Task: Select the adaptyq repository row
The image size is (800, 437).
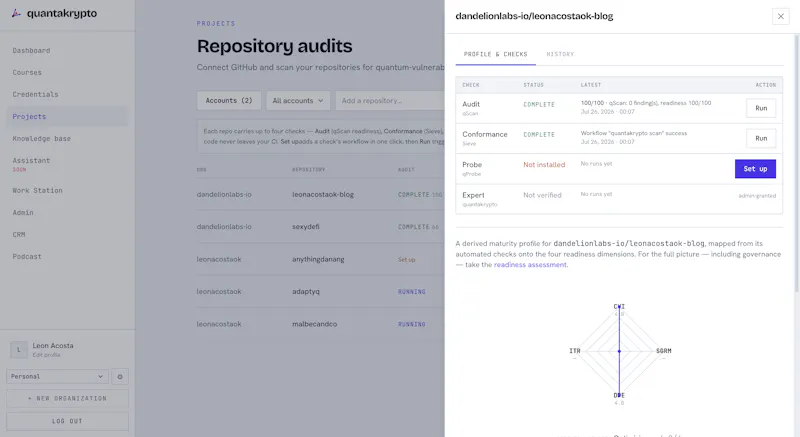Action: 320,292
